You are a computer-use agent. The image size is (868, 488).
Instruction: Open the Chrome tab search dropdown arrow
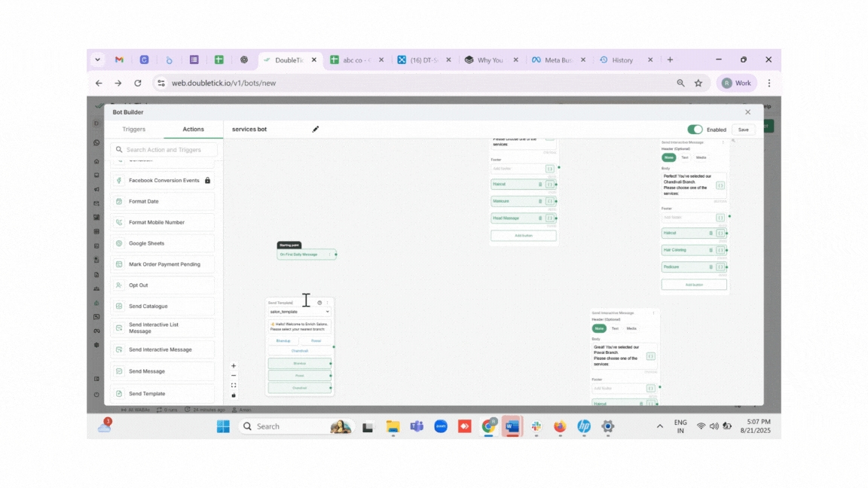coord(97,59)
